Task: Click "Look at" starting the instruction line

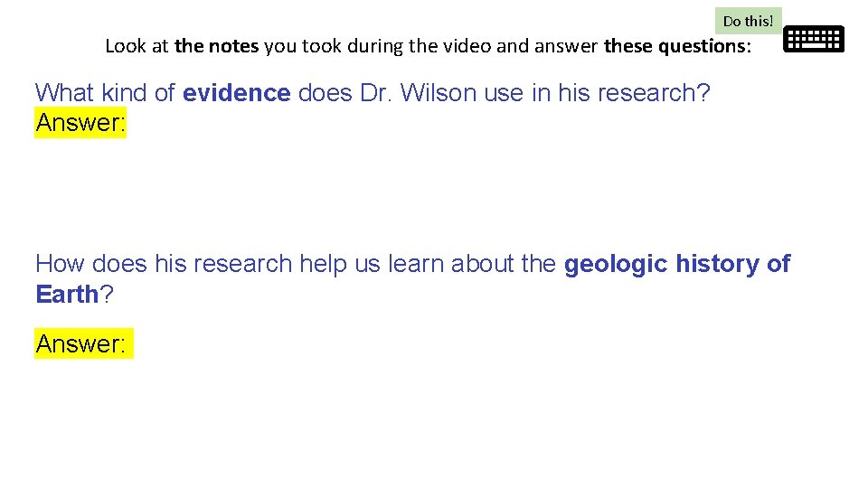Action: pos(136,46)
